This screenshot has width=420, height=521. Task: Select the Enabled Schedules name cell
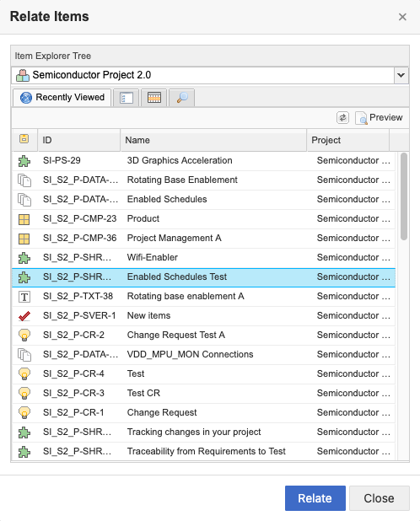pos(167,199)
